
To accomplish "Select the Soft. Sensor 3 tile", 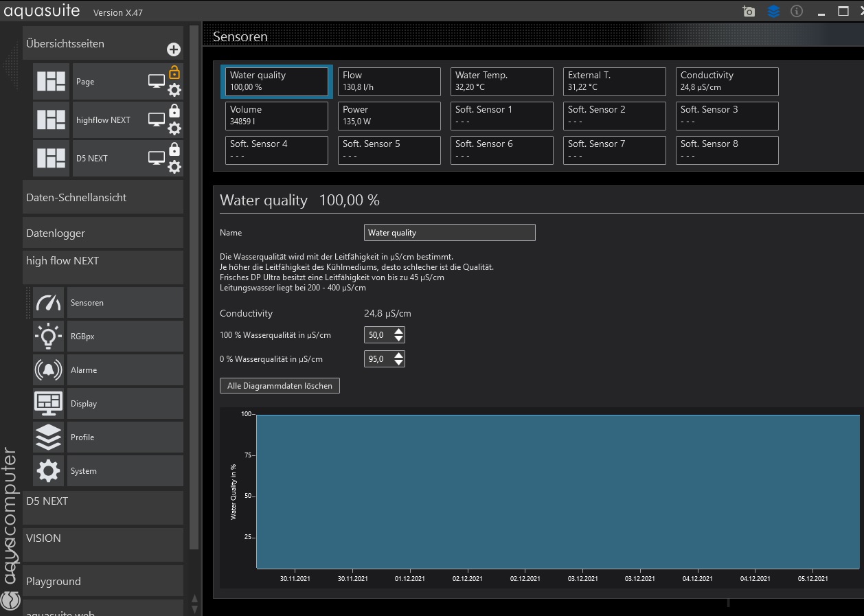I will coord(727,116).
